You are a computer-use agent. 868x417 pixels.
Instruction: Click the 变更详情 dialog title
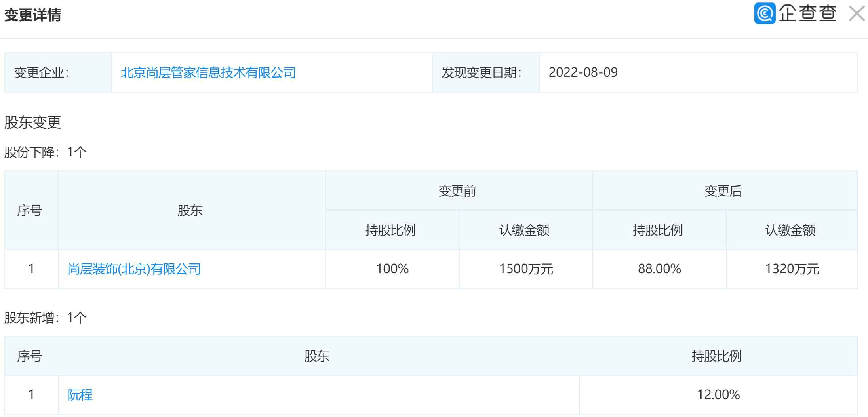(32, 15)
